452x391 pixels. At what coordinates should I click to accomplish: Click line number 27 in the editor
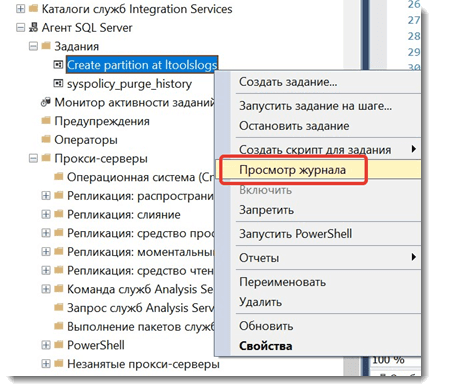coord(414,20)
